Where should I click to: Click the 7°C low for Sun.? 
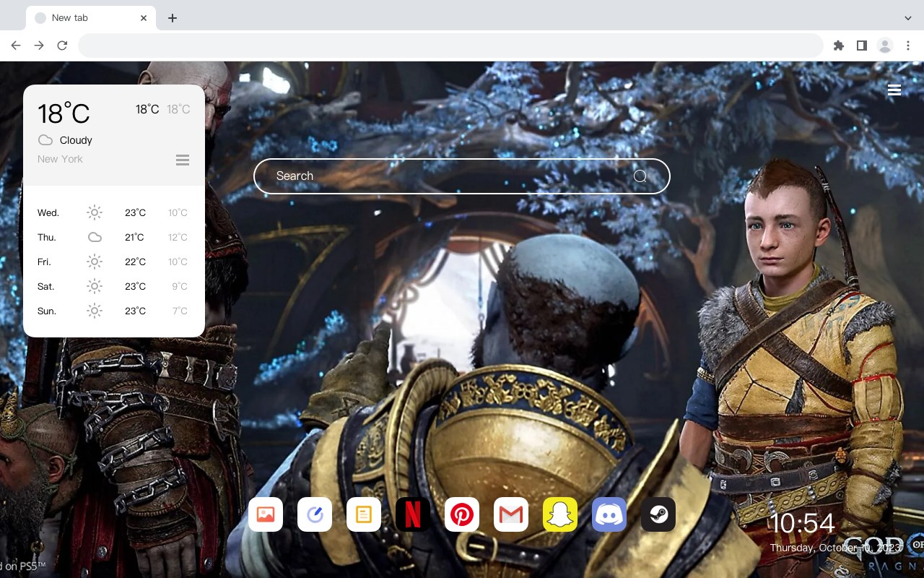point(180,311)
